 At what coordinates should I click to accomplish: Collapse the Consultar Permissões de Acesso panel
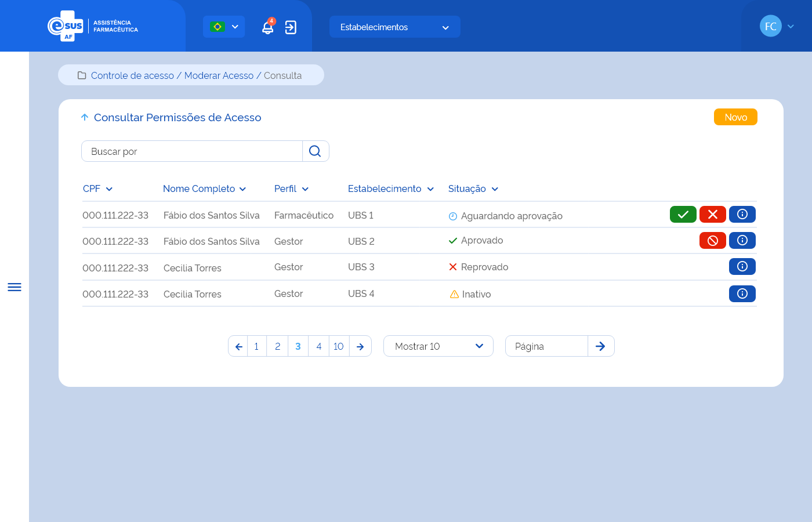pos(85,117)
